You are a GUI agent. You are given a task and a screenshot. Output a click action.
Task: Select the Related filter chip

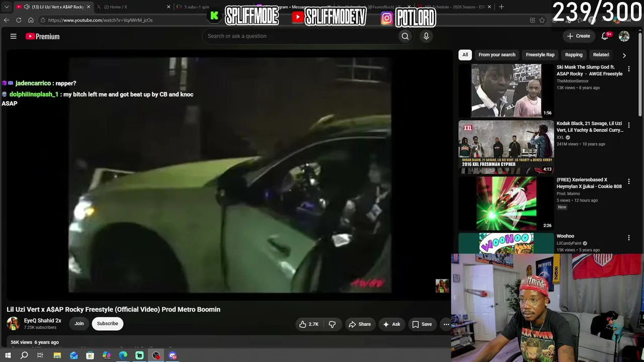tap(601, 55)
